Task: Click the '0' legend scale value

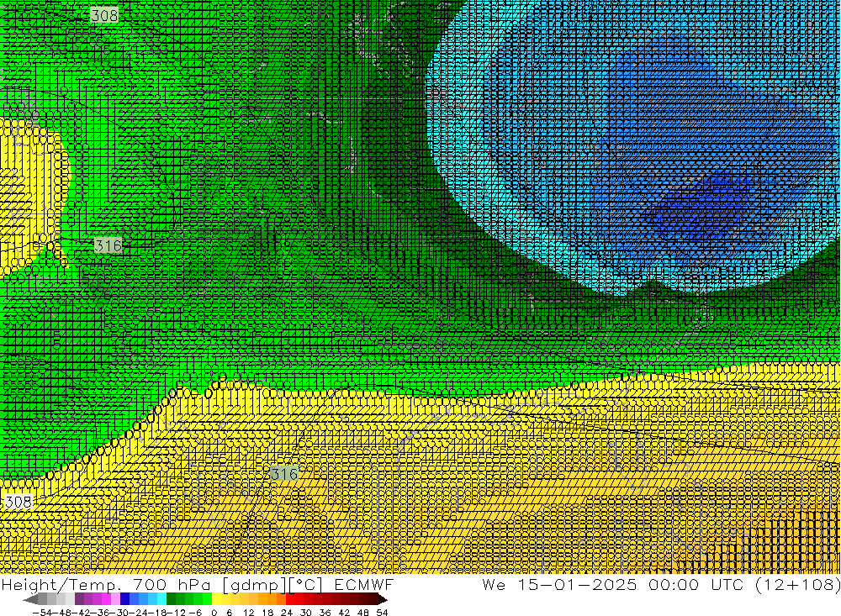Action: (x=214, y=613)
